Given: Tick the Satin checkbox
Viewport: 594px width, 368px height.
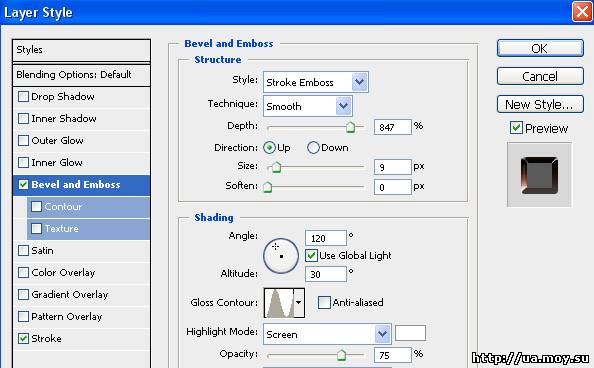Looking at the screenshot, I should [23, 251].
